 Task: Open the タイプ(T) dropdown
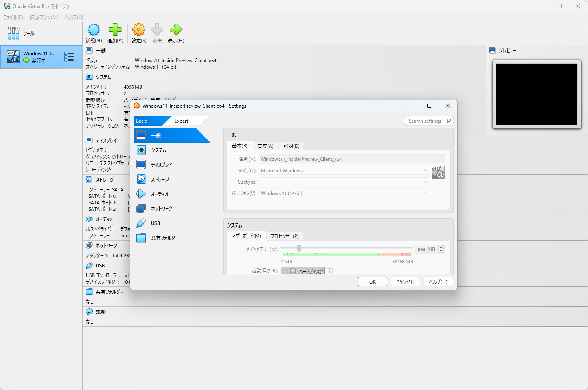point(344,170)
